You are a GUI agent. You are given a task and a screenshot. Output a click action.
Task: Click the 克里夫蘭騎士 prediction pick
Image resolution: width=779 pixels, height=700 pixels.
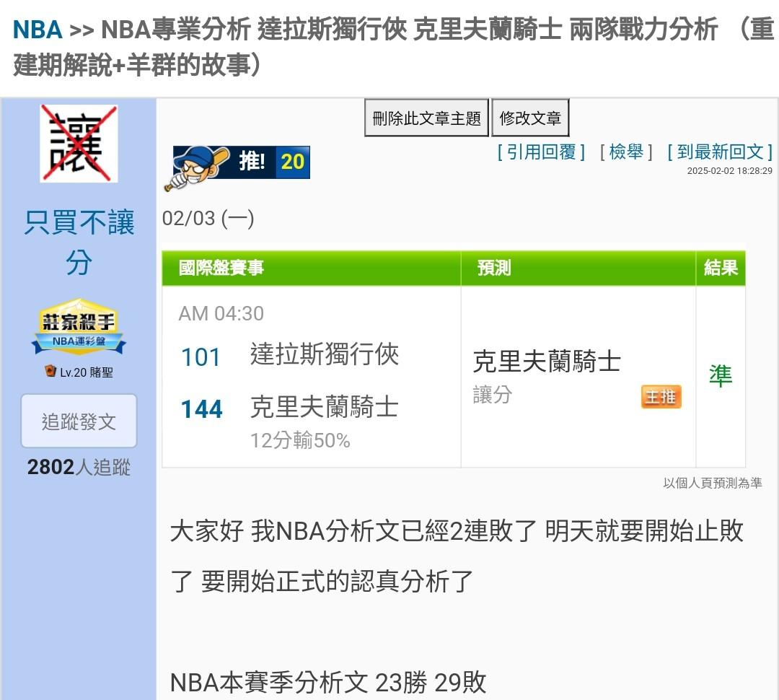pyautogui.click(x=547, y=362)
